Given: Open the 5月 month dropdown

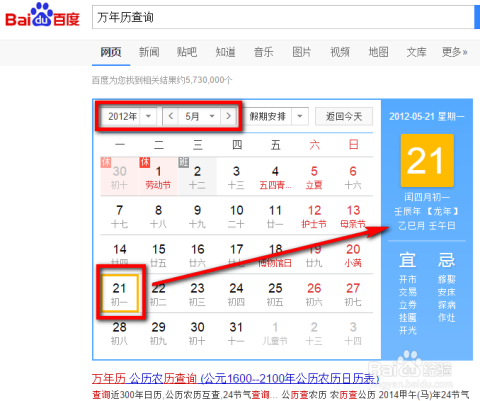Looking at the screenshot, I should (x=199, y=116).
